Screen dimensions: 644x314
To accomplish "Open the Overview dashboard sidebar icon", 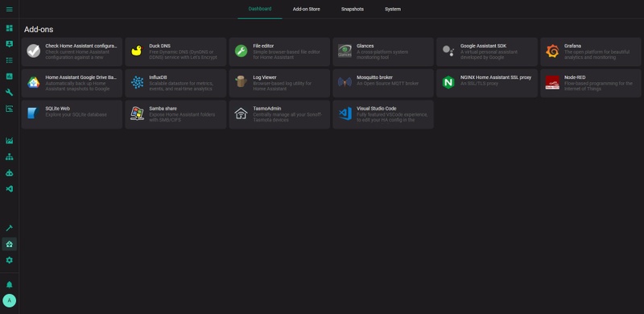I will [9, 28].
